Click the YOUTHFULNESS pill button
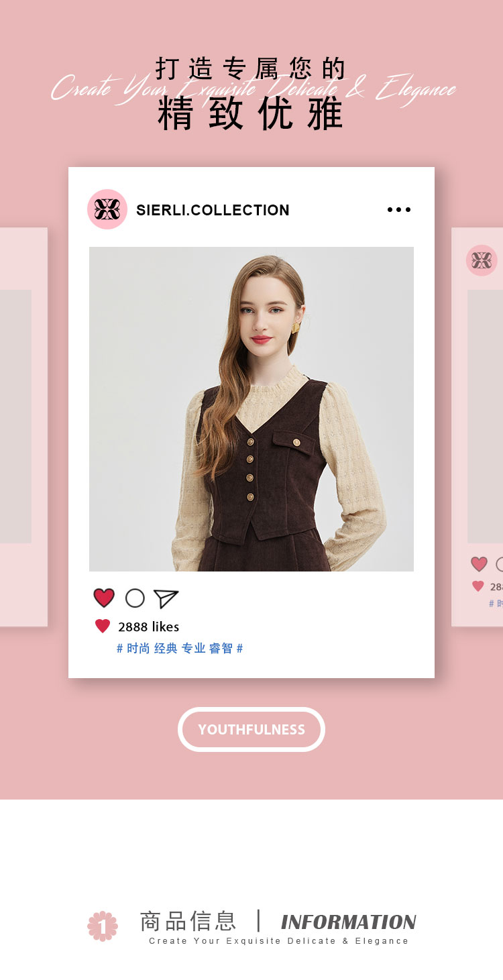The width and height of the screenshot is (503, 980). coord(251,729)
